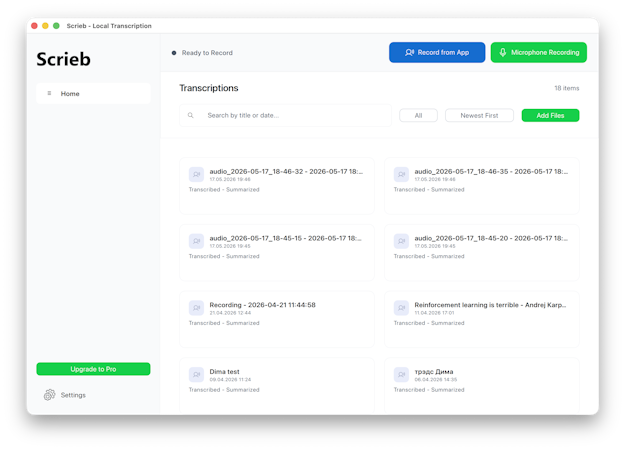
Task: Click icon of Reinforcement learning card
Action: pos(401,308)
